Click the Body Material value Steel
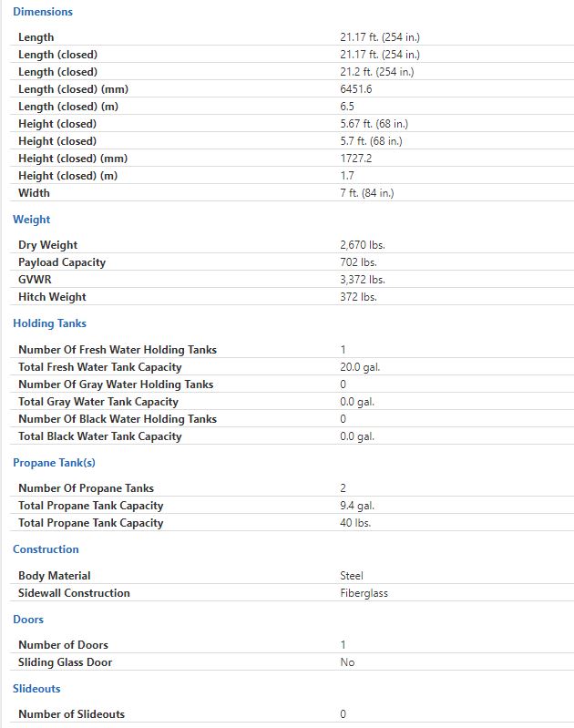 (352, 576)
